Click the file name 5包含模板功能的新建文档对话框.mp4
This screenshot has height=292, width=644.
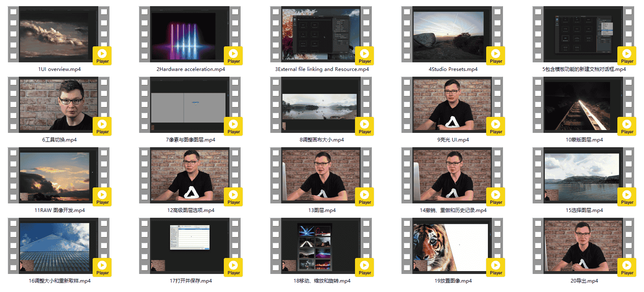tap(584, 69)
